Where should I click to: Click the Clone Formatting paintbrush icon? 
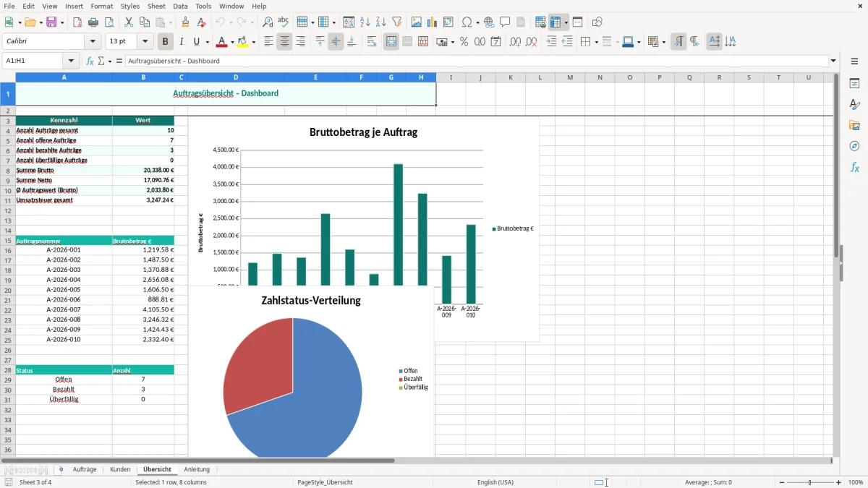point(186,22)
